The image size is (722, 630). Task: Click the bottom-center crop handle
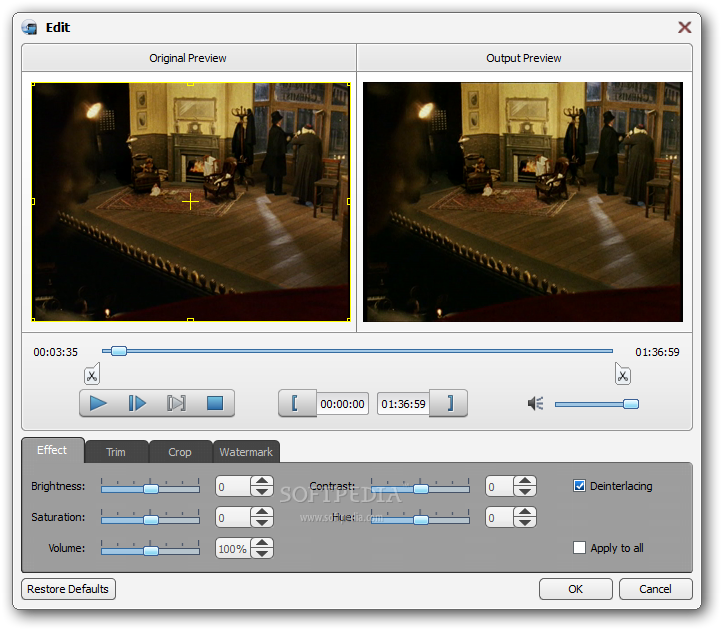click(190, 320)
